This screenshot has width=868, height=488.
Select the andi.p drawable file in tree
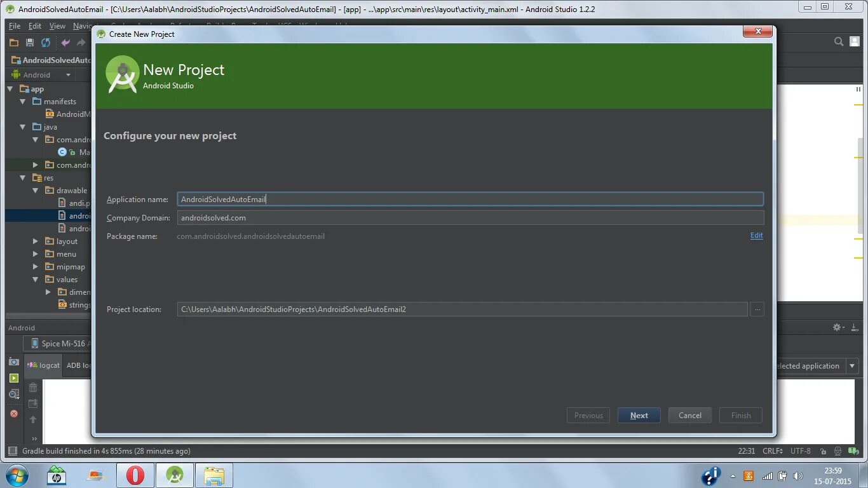pos(74,203)
